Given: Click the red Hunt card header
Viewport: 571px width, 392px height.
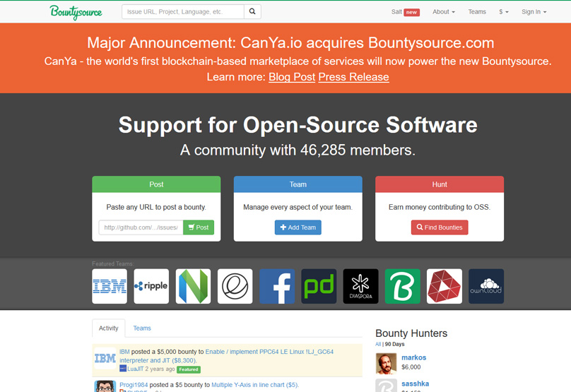Looking at the screenshot, I should 440,184.
